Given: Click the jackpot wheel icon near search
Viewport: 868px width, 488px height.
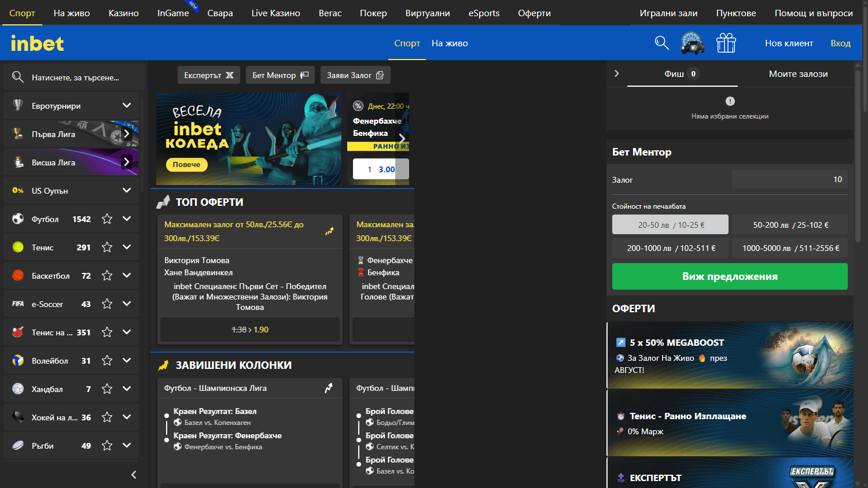Looking at the screenshot, I should click(x=693, y=42).
